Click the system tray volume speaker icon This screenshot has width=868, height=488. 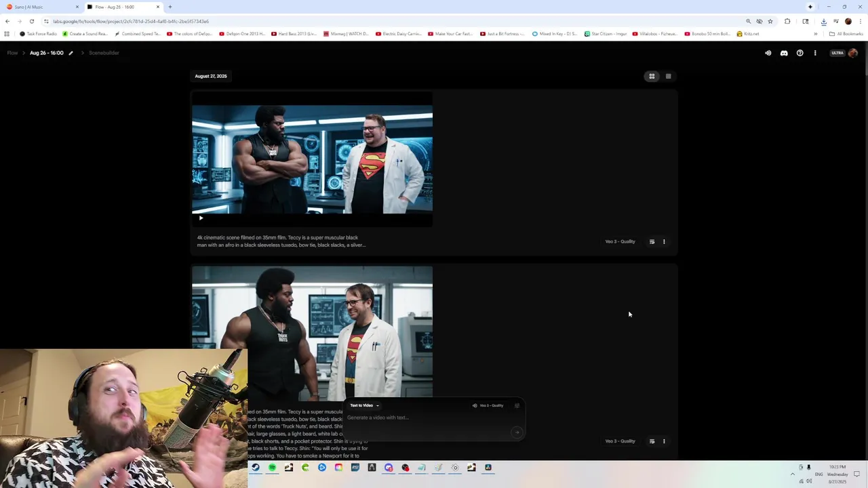coord(809,481)
